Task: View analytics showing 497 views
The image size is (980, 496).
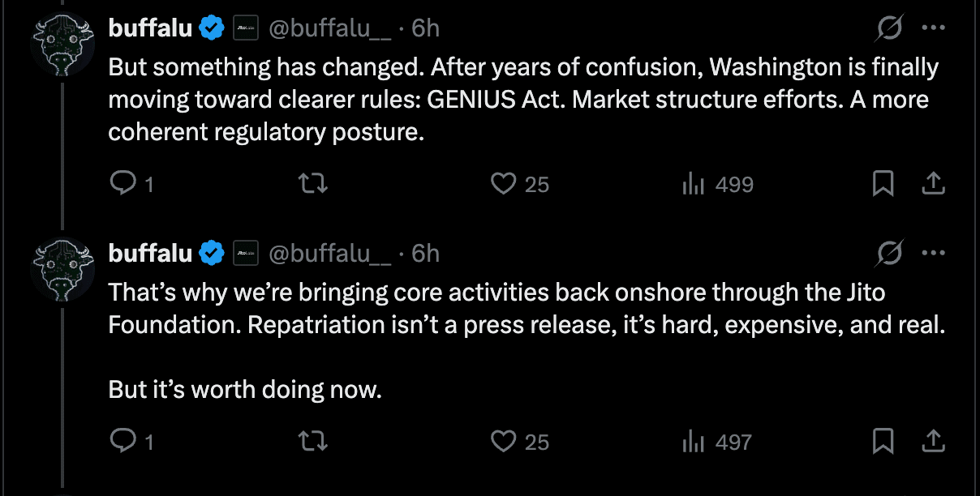Action: click(x=716, y=442)
